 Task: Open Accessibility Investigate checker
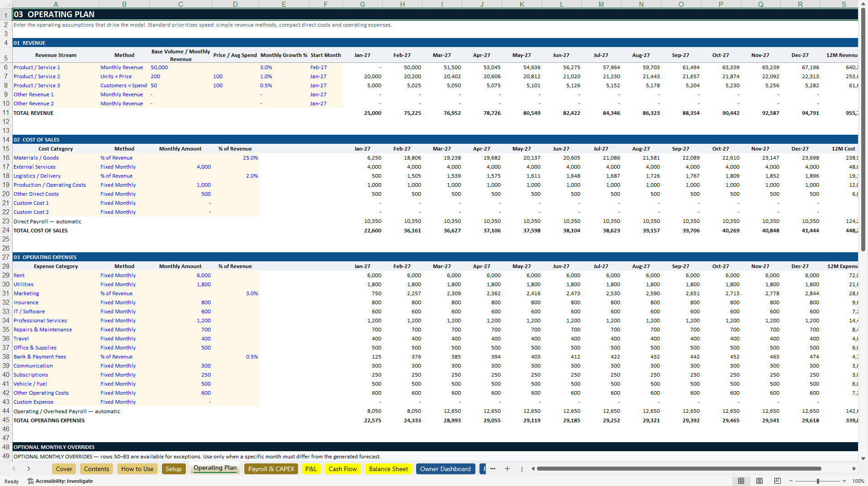pyautogui.click(x=60, y=481)
